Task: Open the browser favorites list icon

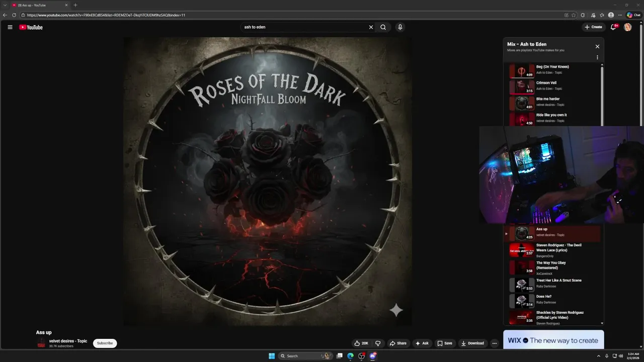Action: coord(602,15)
